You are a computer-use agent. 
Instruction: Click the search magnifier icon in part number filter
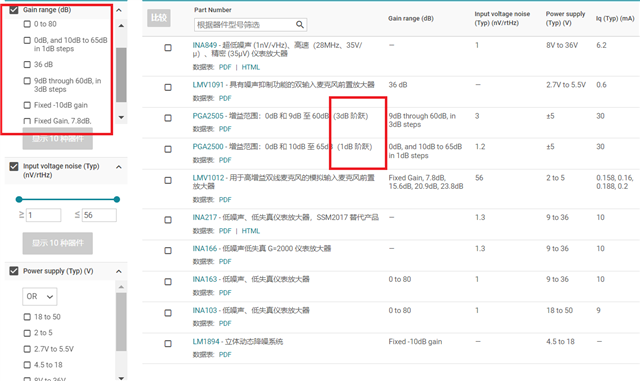tap(300, 25)
